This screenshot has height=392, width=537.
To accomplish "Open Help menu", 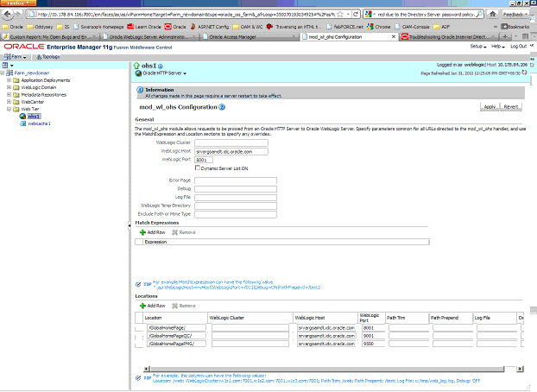I will point(497,47).
